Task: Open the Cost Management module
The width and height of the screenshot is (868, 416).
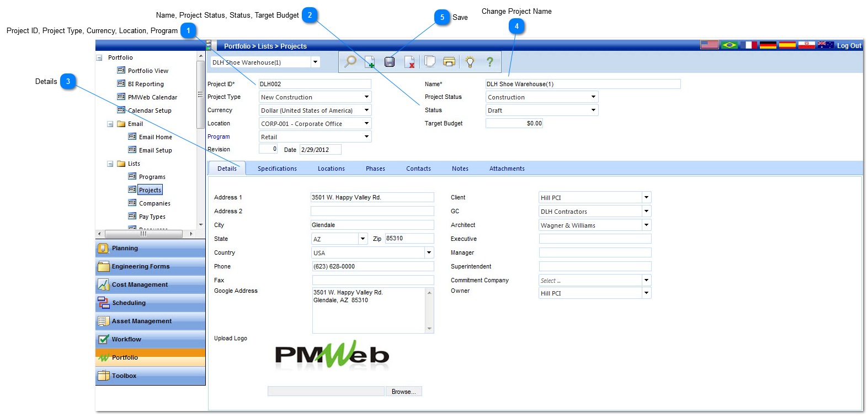Action: [150, 285]
